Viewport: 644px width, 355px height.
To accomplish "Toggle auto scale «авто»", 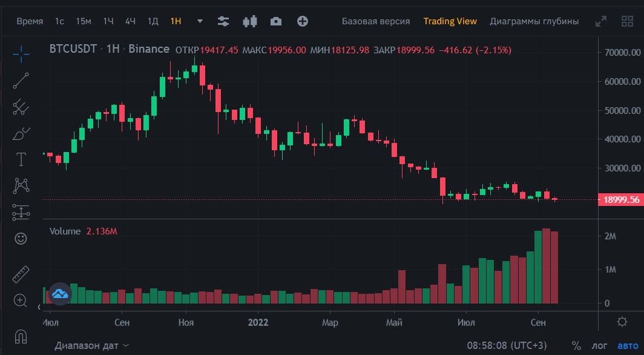I will (628, 345).
